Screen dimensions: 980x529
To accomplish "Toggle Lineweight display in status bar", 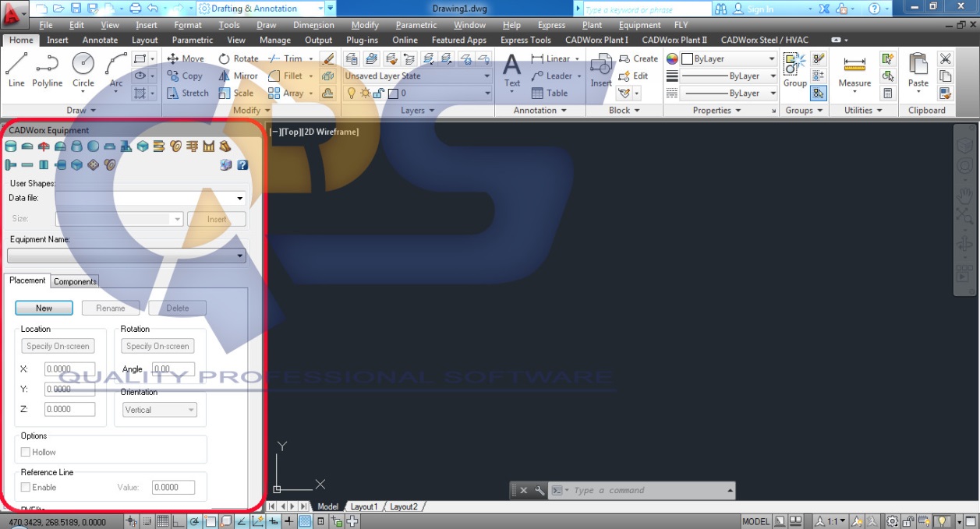I will (288, 521).
